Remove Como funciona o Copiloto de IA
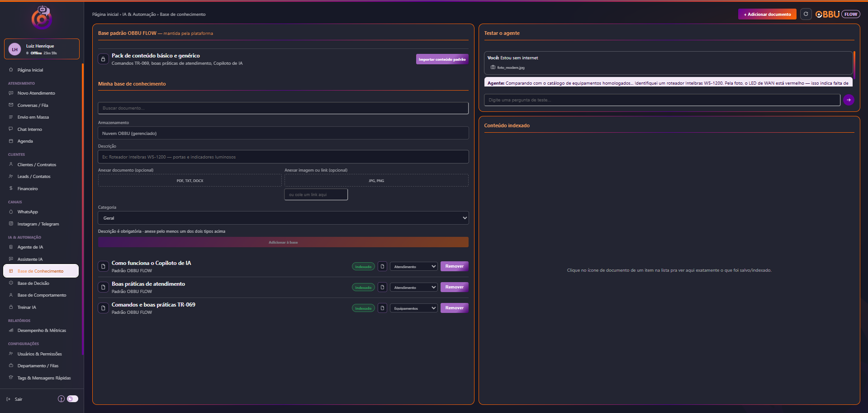 click(454, 266)
